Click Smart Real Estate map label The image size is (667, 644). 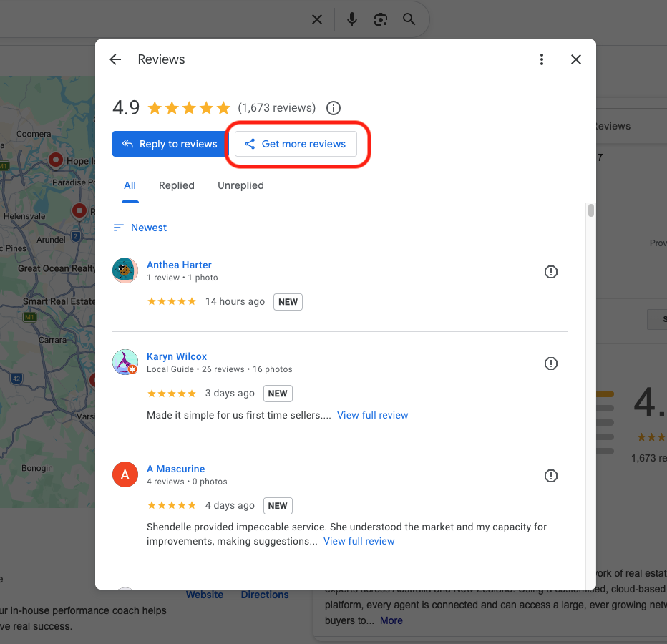(x=59, y=301)
